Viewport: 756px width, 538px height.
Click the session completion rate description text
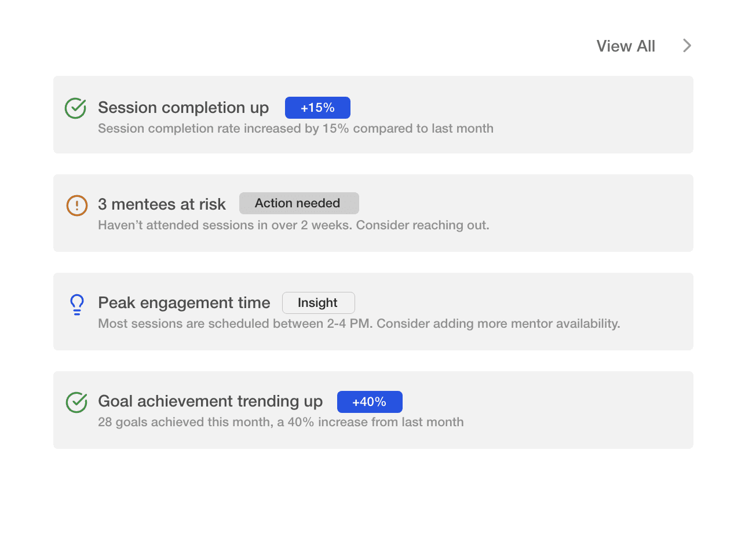click(295, 129)
